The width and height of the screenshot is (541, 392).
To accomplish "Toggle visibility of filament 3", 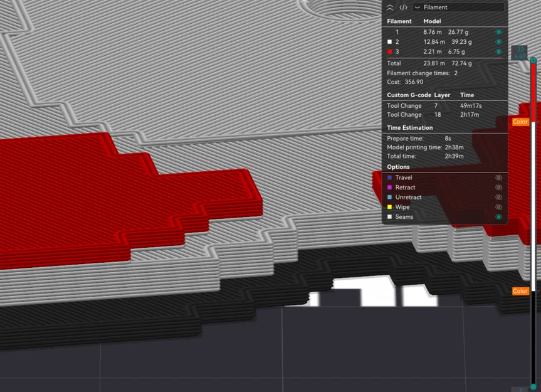I will [x=498, y=52].
